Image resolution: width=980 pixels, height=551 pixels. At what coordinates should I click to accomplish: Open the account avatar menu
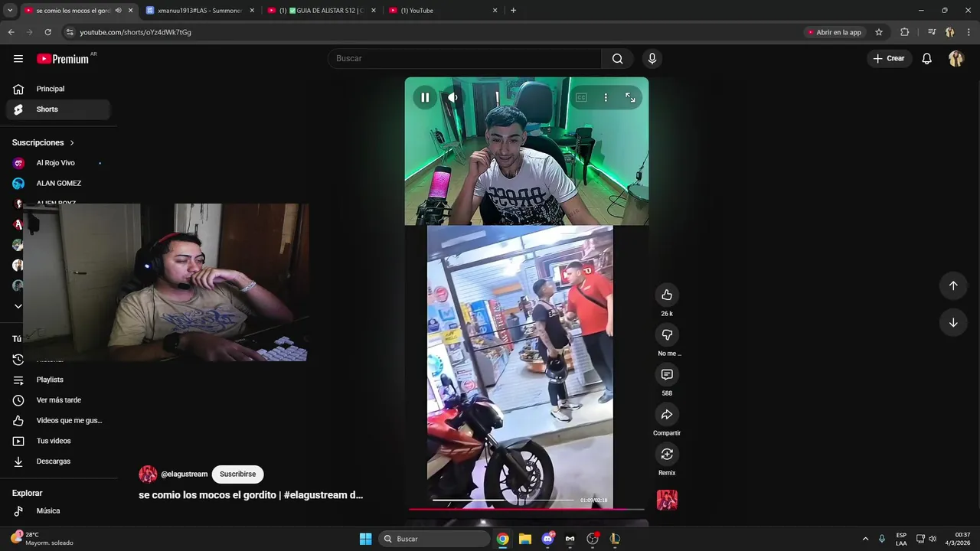[955, 58]
